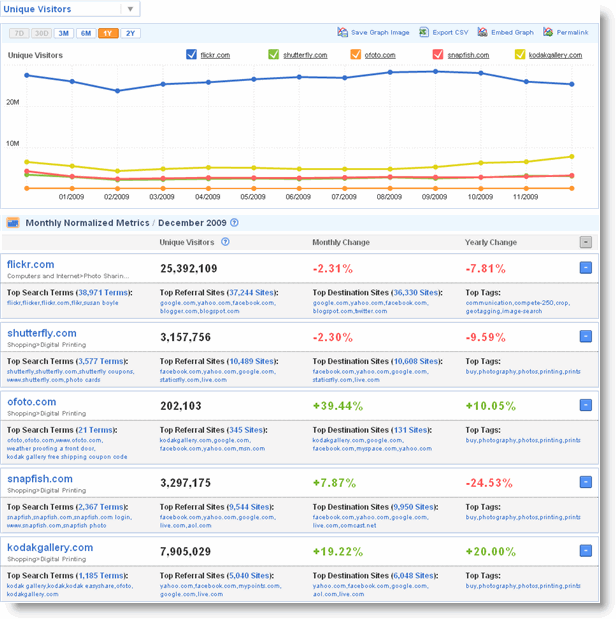
Task: Click flickr's 25,392,109 unique visitors value
Action: (x=189, y=269)
